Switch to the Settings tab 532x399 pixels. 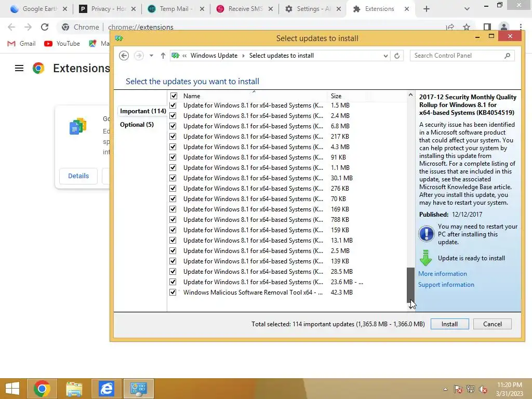pyautogui.click(x=313, y=9)
